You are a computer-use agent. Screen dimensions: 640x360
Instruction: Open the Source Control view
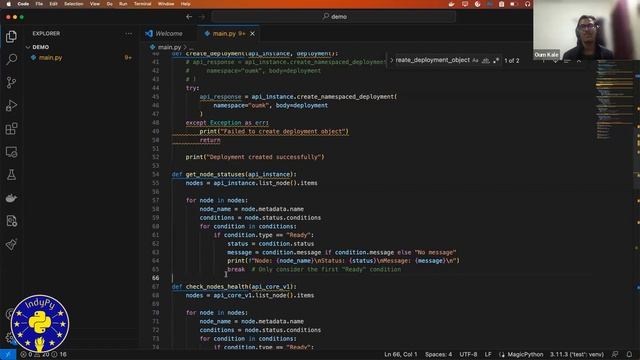pyautogui.click(x=11, y=82)
